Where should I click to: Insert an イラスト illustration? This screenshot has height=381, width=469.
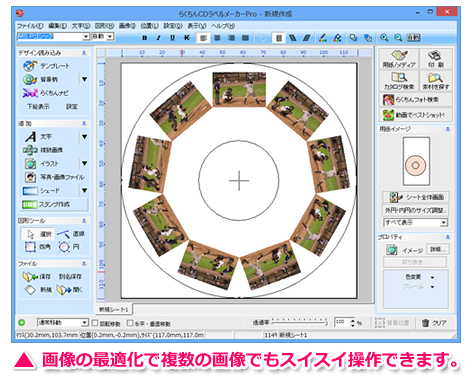coord(41,164)
